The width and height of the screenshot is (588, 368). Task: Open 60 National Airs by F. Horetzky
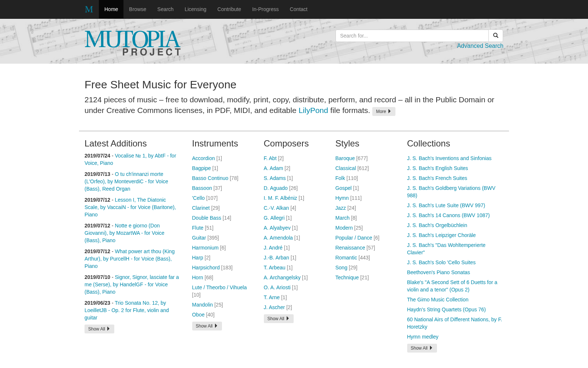coord(455,323)
